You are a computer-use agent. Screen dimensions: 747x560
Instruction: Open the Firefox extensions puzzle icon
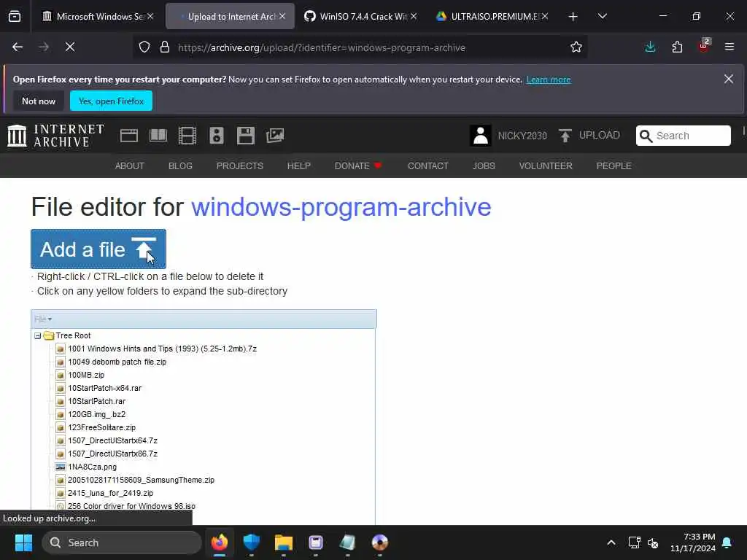[x=677, y=47]
